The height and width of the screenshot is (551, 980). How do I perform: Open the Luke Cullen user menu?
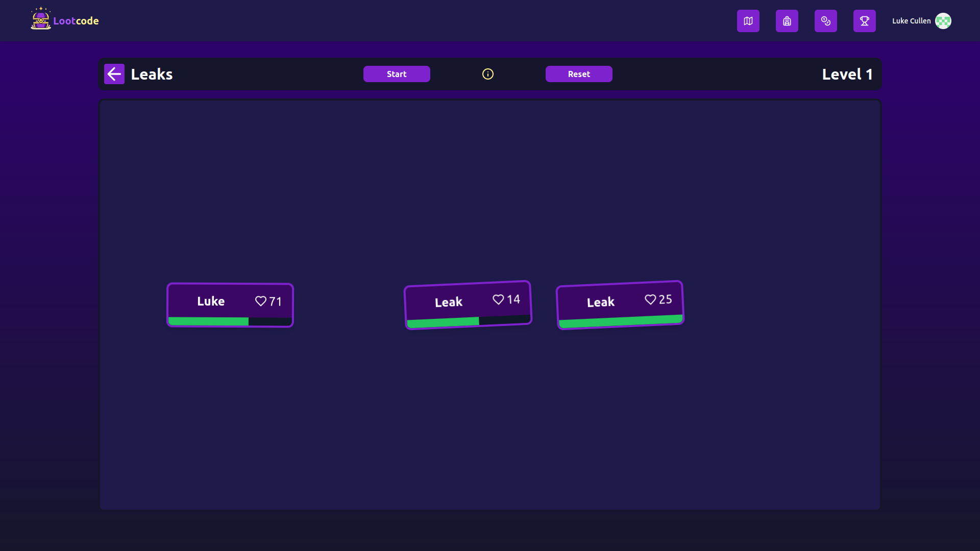(921, 21)
